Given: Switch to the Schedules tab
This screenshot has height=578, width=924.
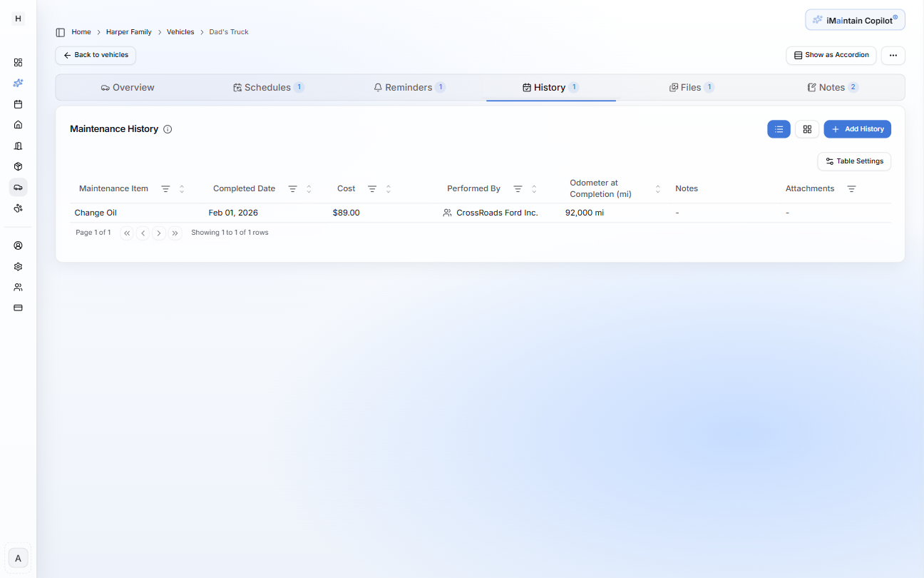Looking at the screenshot, I should tap(268, 88).
